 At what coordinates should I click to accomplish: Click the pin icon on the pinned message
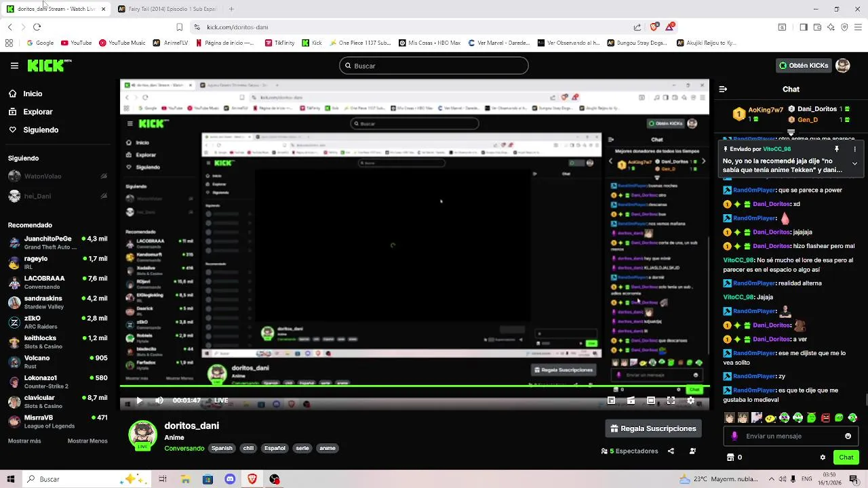837,149
